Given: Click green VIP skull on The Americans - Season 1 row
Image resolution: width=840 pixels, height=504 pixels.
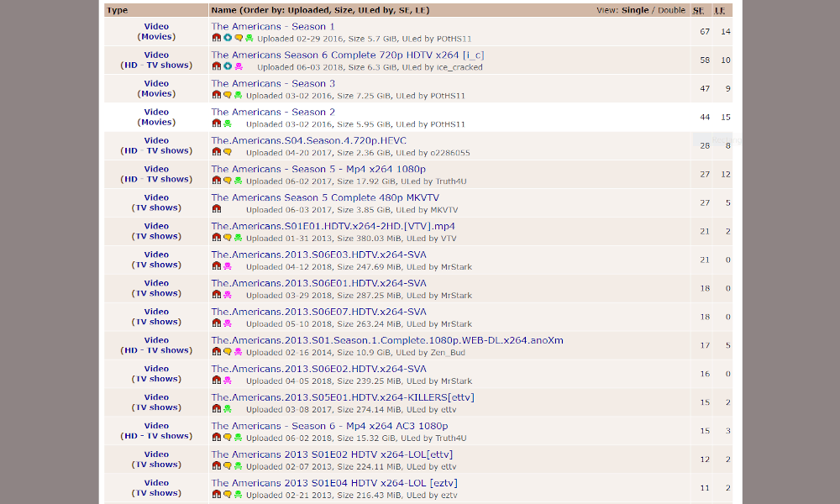Looking at the screenshot, I should pos(249,38).
